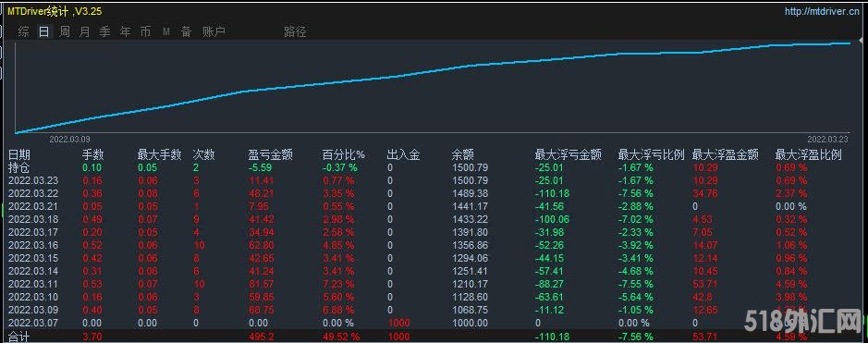The height and width of the screenshot is (343, 868).
Task: Click the 最大浮盈比例 column header
Action: [x=809, y=155]
